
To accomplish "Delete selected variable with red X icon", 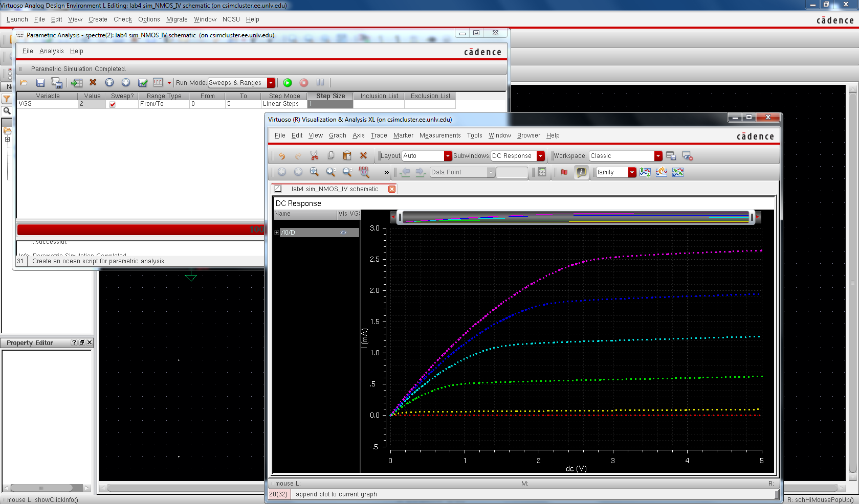I will (x=93, y=82).
